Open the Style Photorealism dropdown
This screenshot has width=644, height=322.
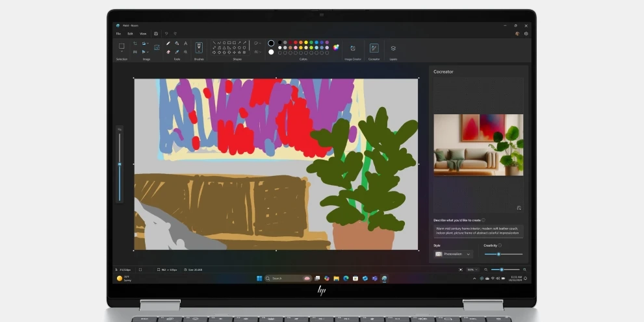coord(454,254)
